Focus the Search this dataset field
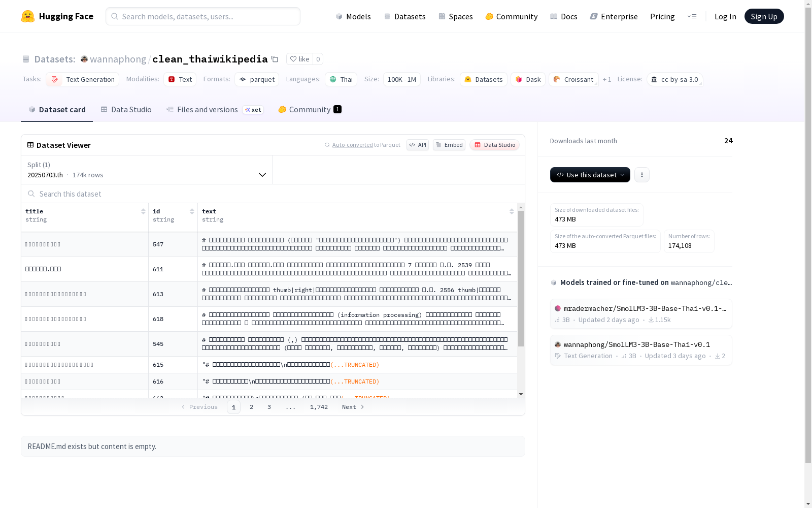Viewport: 812px width, 508px height. click(x=273, y=194)
